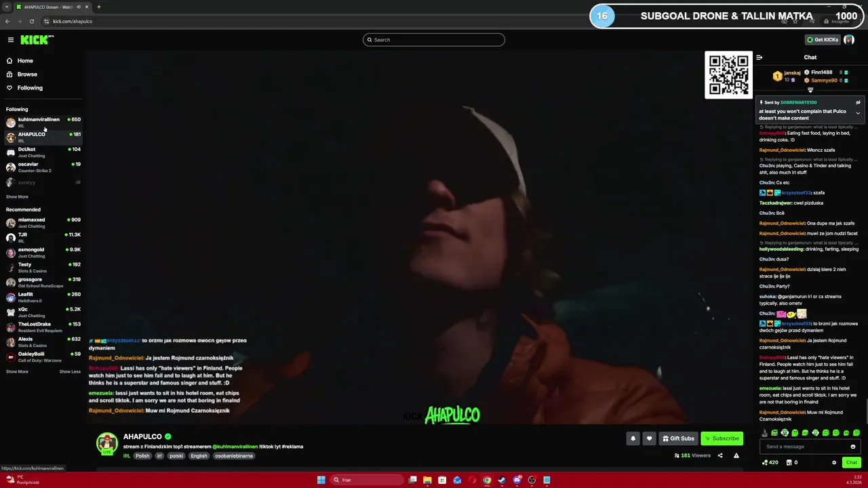Screen dimensions: 868x488
Task: Collapse with Show Less under Recommended
Action: [x=70, y=371]
